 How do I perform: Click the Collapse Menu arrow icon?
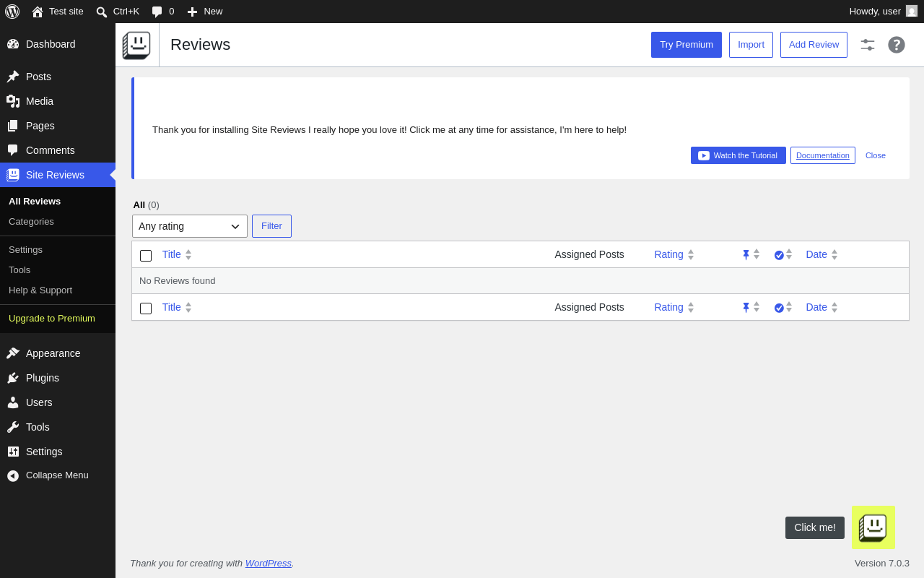click(x=13, y=475)
